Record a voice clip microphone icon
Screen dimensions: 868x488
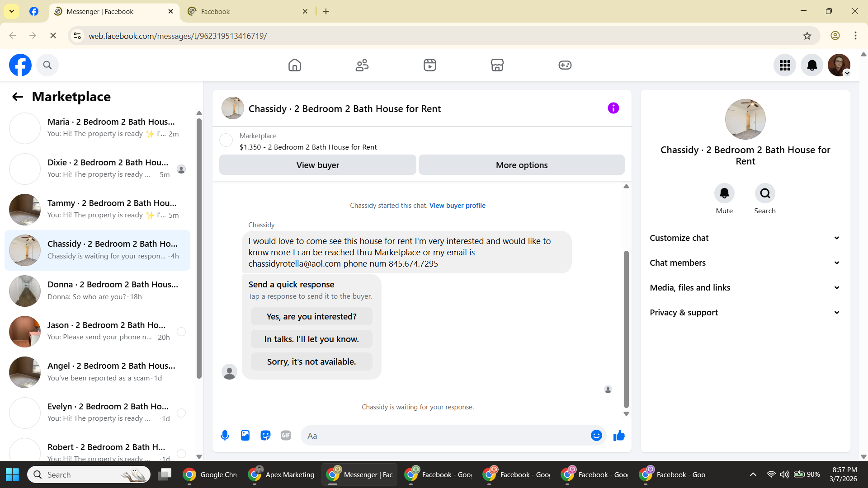click(225, 436)
